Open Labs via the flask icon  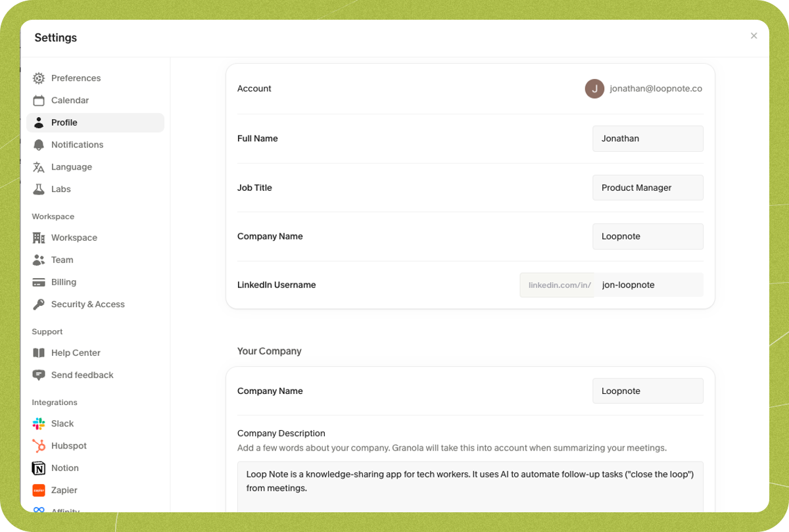point(39,189)
